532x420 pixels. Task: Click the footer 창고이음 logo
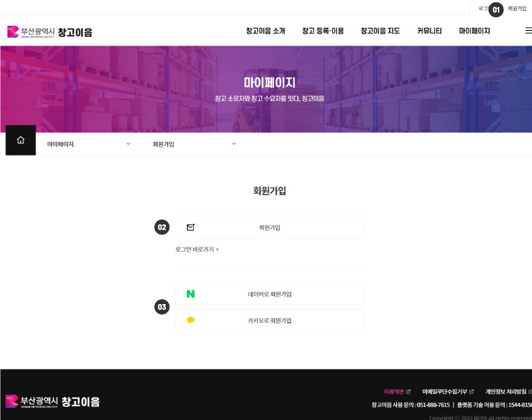(x=53, y=402)
